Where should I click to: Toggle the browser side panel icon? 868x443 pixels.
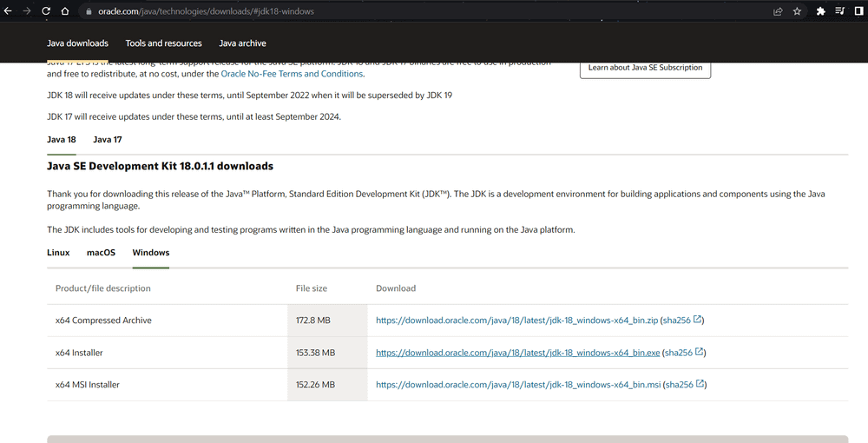click(858, 11)
